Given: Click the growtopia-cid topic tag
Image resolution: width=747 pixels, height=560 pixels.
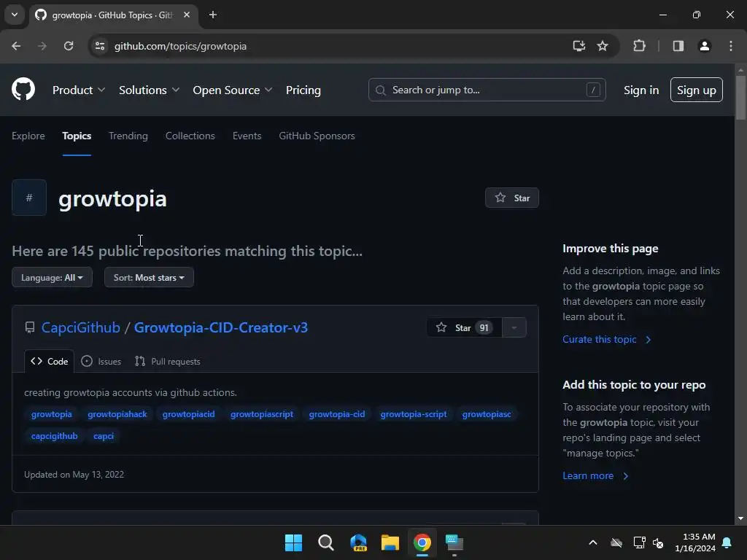Looking at the screenshot, I should coord(337,414).
